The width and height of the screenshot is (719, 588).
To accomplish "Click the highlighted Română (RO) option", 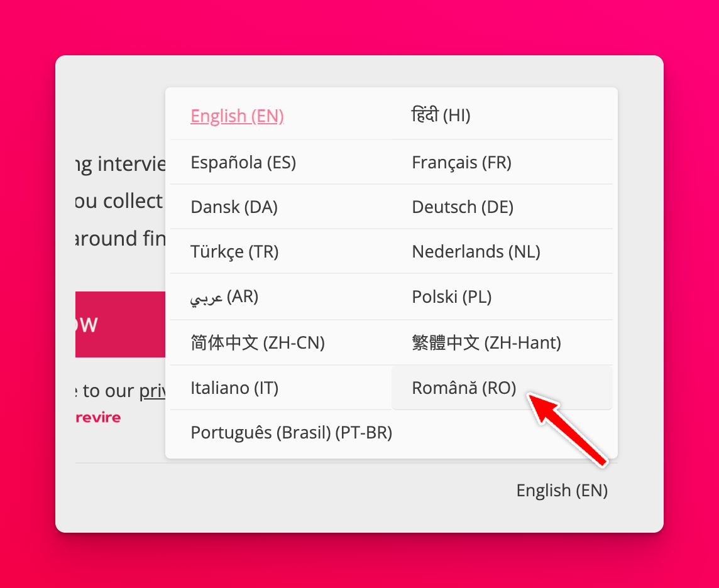I will (464, 388).
